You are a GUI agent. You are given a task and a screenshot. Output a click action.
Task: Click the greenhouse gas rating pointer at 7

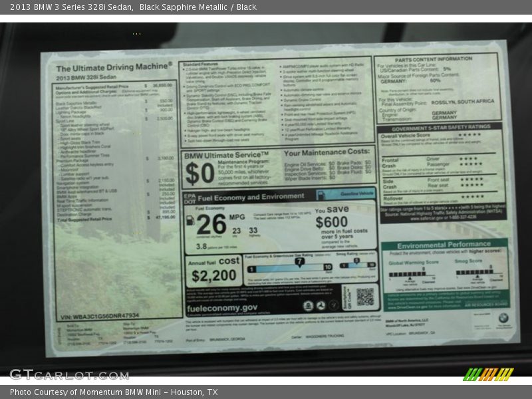[299, 261]
